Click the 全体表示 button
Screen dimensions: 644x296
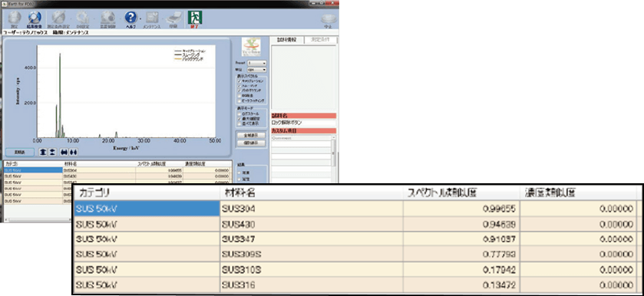pyautogui.click(x=250, y=135)
